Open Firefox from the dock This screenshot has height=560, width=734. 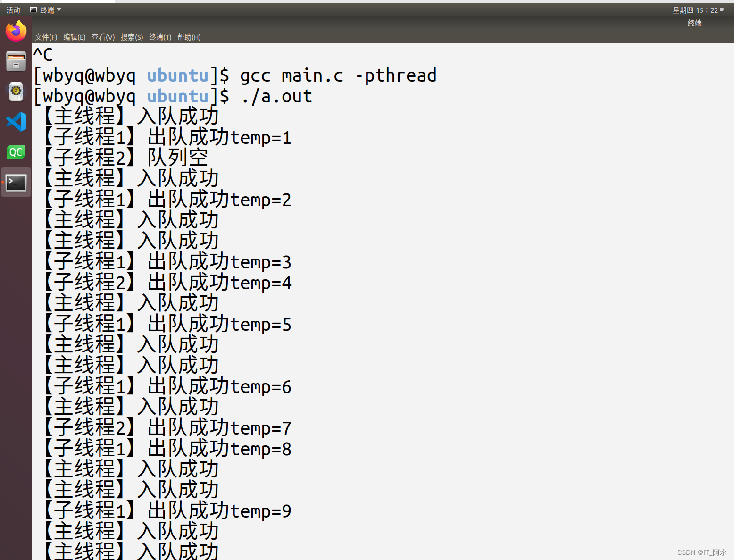pos(16,31)
